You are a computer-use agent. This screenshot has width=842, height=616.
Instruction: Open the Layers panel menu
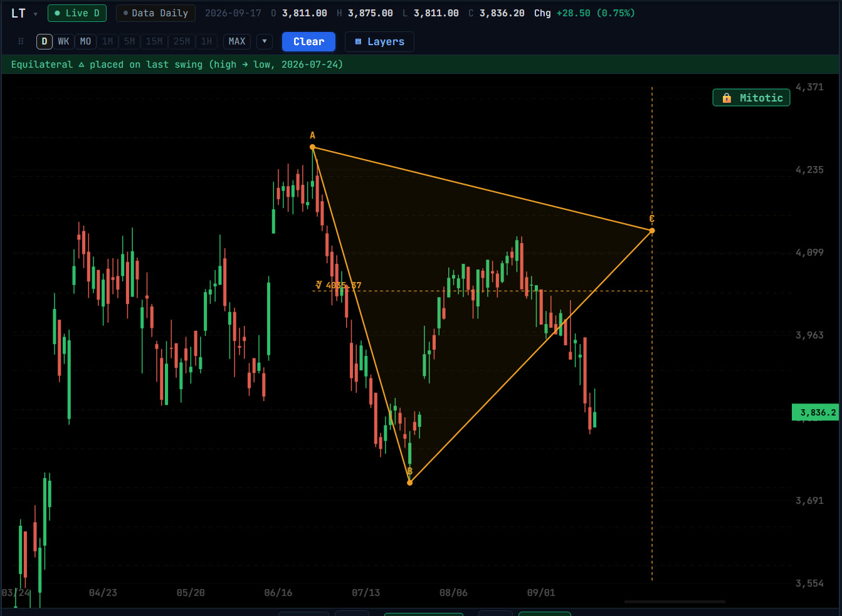click(379, 41)
